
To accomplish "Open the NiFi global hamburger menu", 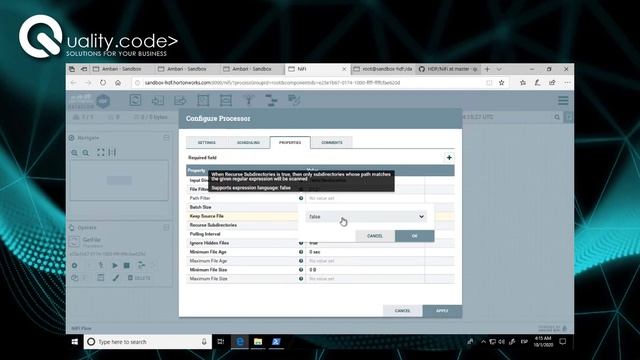I will tap(563, 100).
